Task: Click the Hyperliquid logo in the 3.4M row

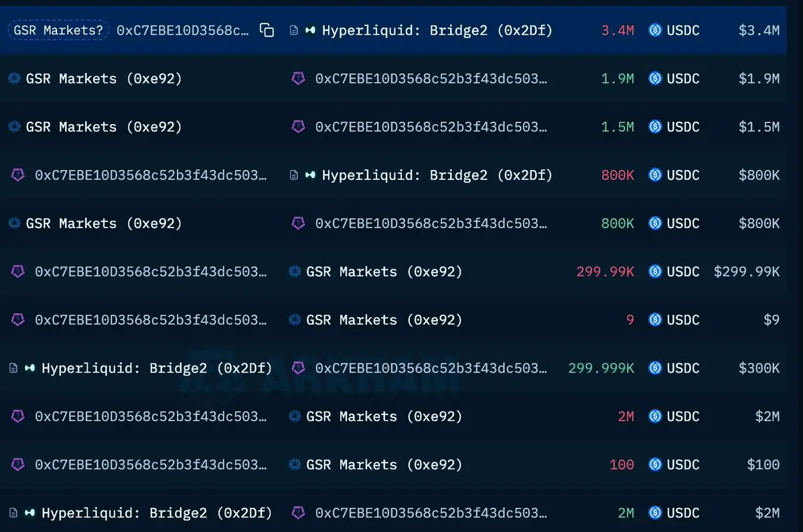Action: click(310, 30)
